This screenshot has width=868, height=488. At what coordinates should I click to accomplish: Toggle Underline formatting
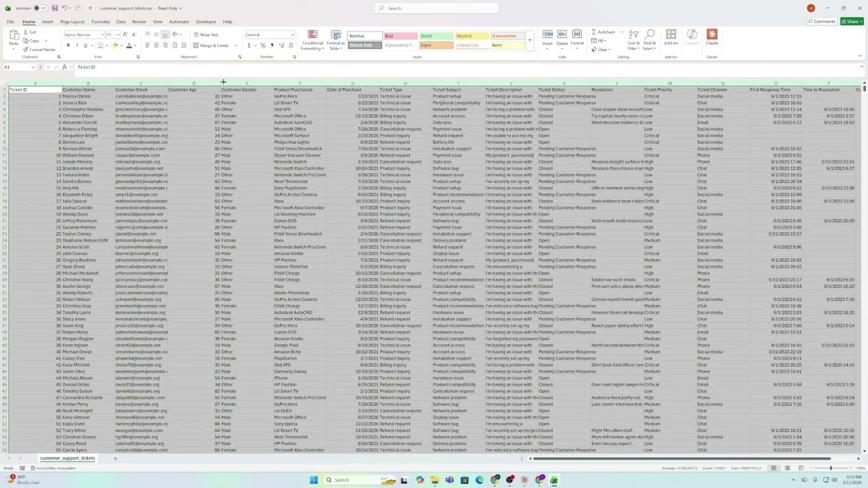[x=85, y=45]
